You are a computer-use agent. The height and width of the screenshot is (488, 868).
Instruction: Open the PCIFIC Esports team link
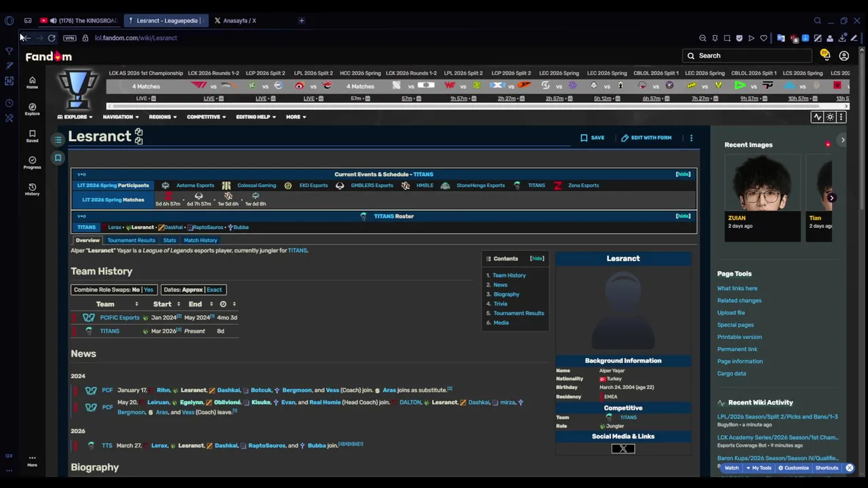(x=119, y=317)
